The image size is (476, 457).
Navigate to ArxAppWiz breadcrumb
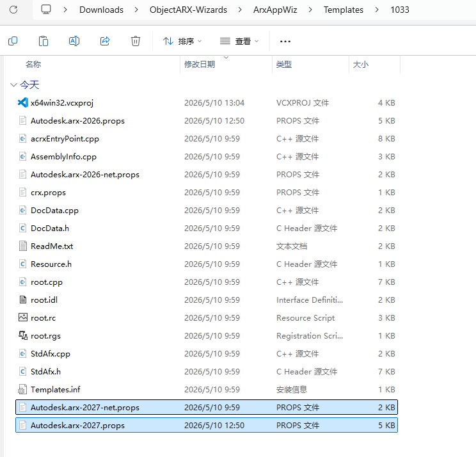275,10
